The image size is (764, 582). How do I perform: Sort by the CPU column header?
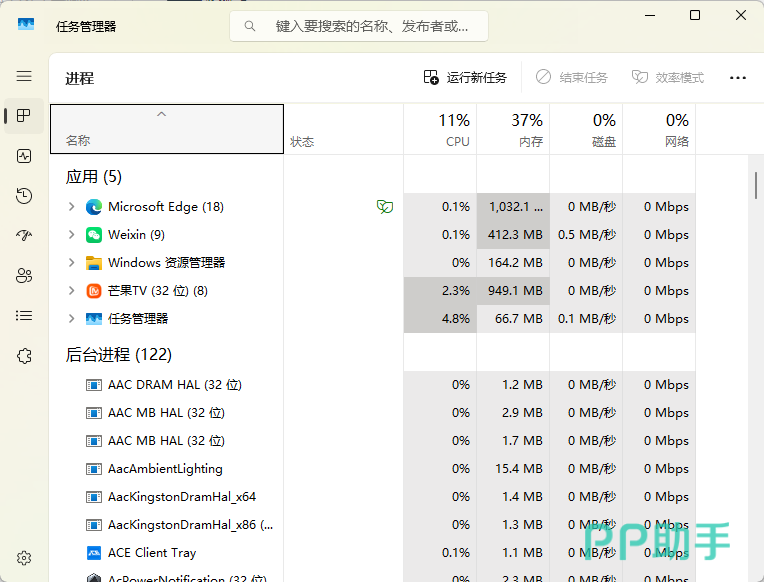point(440,129)
